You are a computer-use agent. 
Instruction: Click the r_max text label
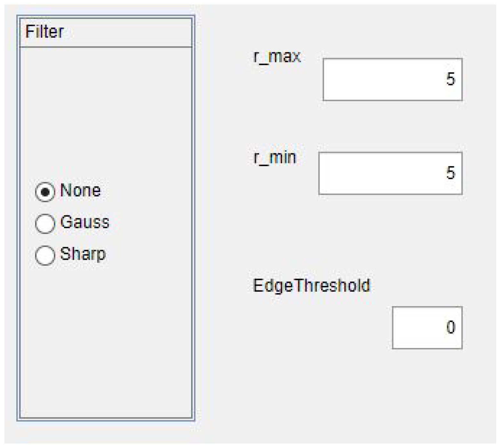(277, 57)
